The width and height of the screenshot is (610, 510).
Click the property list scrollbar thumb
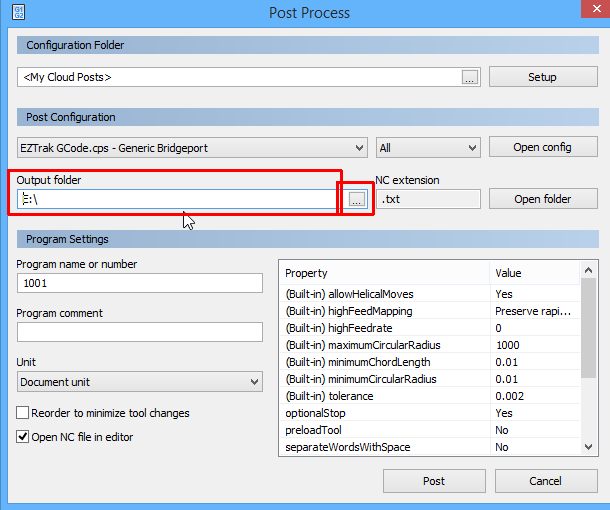[589, 328]
